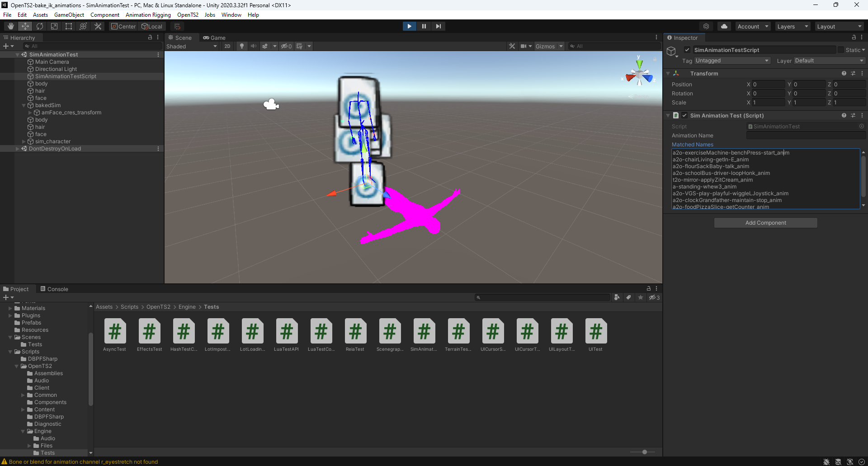Open the Unity cloud services panel
This screenshot has height=466, width=868.
click(x=724, y=26)
